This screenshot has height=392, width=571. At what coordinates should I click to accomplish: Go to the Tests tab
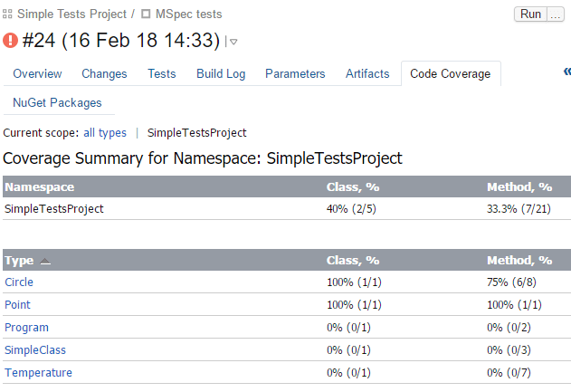pyautogui.click(x=162, y=74)
